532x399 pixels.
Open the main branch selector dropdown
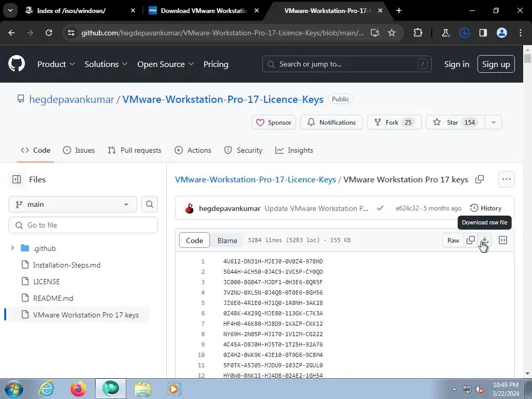pyautogui.click(x=73, y=204)
